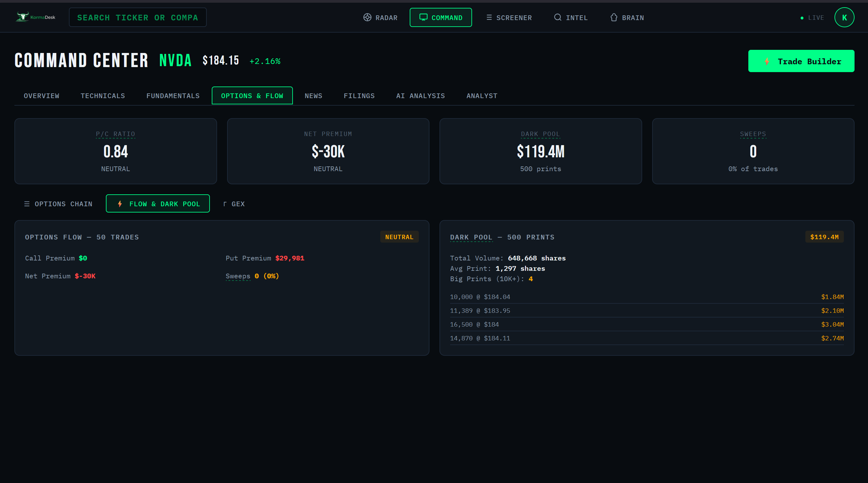Image resolution: width=868 pixels, height=483 pixels.
Task: Switch to Flow & Dark Pool view
Action: pos(158,204)
